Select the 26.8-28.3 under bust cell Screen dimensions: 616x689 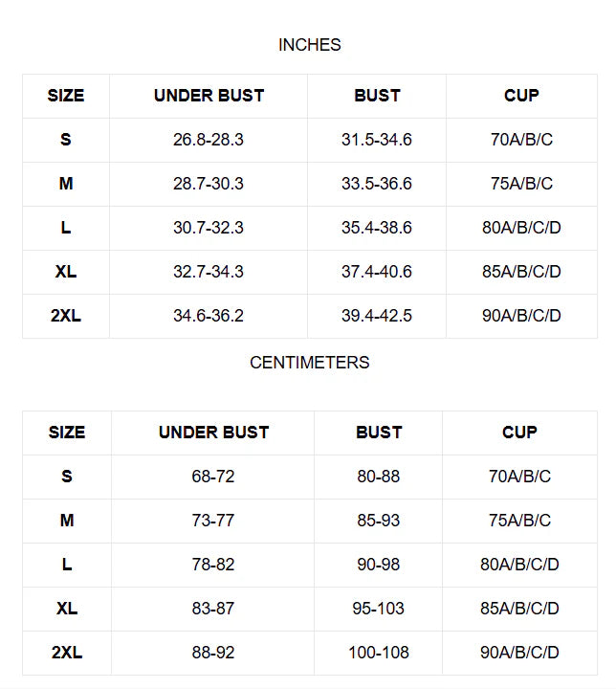[x=209, y=140]
